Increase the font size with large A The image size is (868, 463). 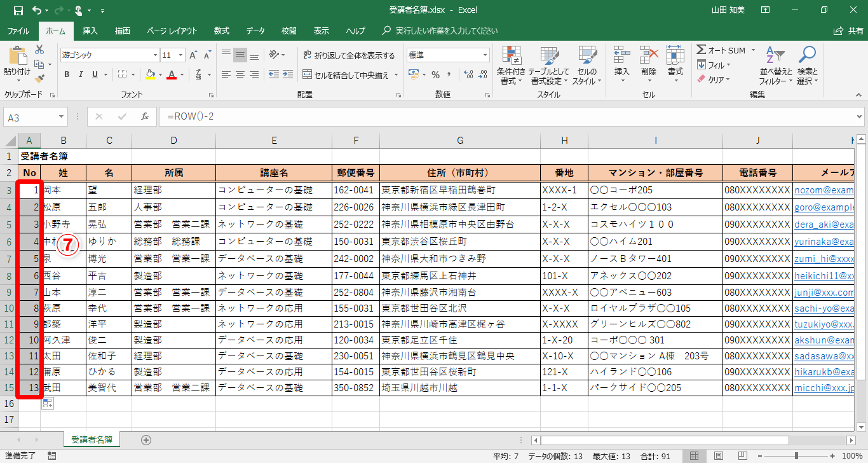pyautogui.click(x=194, y=55)
